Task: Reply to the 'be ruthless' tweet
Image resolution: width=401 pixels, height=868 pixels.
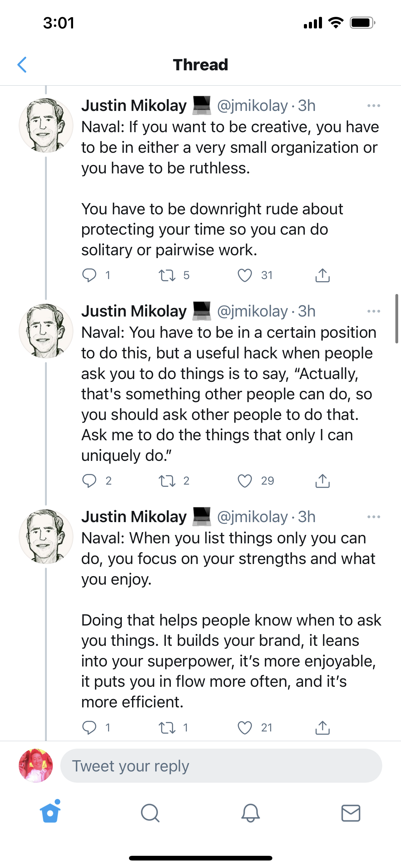Action: [89, 275]
